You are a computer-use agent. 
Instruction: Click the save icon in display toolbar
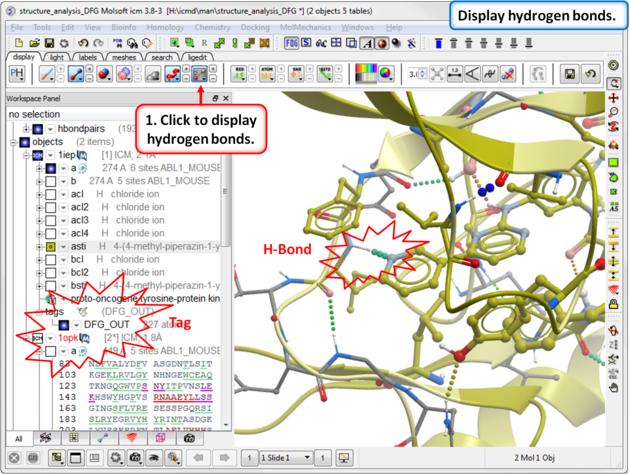(x=569, y=74)
